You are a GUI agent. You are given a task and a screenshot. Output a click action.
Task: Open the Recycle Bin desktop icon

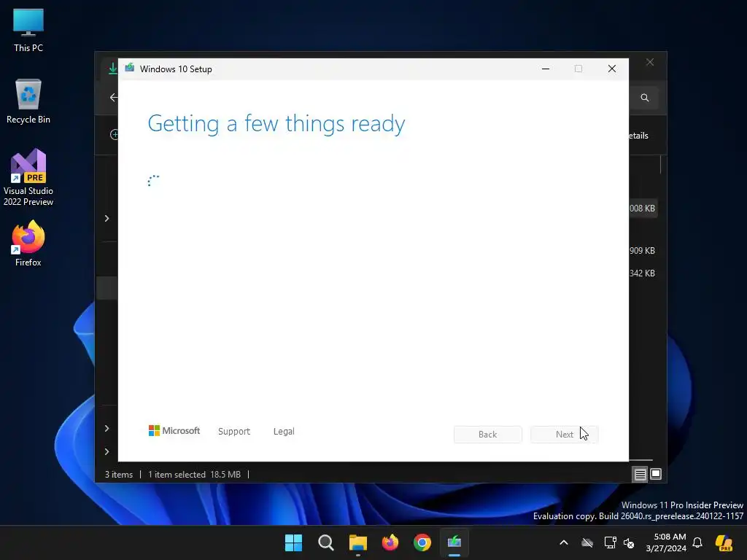tap(28, 101)
